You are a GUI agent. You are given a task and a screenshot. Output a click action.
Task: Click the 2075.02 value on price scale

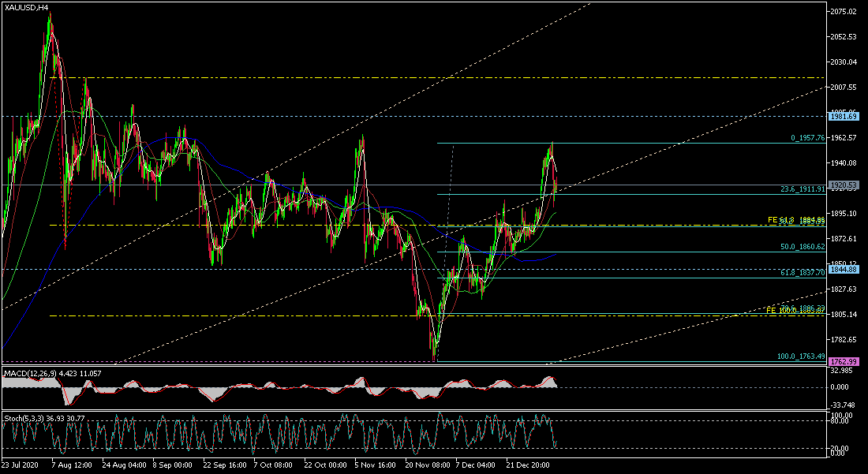click(x=843, y=12)
